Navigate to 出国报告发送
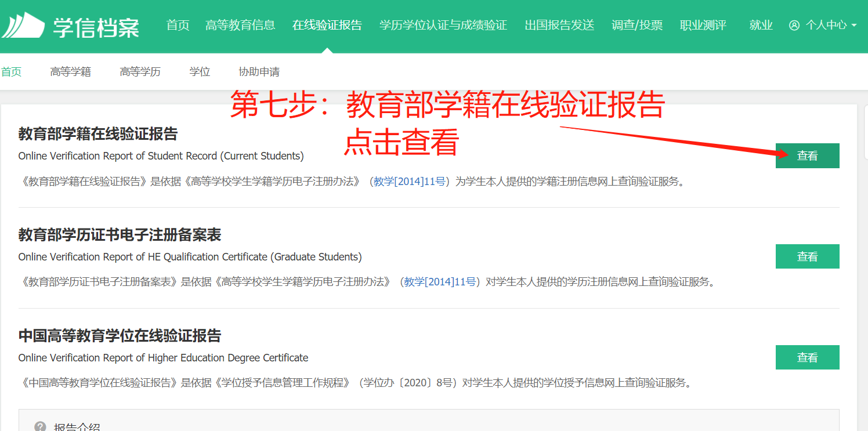This screenshot has width=868, height=431. tap(559, 25)
